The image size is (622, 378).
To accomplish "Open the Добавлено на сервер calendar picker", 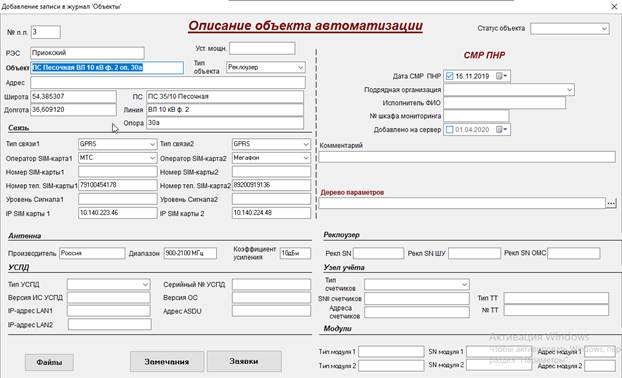I will click(x=502, y=130).
